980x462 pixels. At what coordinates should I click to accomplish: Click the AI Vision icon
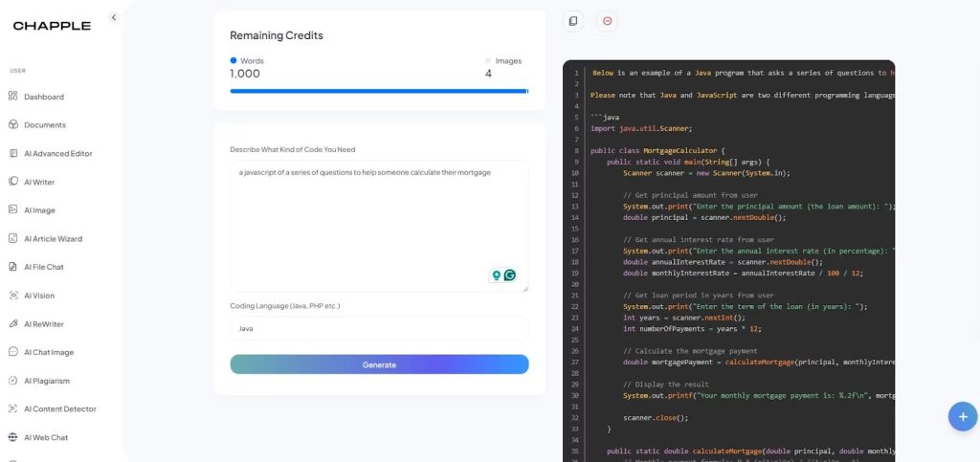point(13,296)
